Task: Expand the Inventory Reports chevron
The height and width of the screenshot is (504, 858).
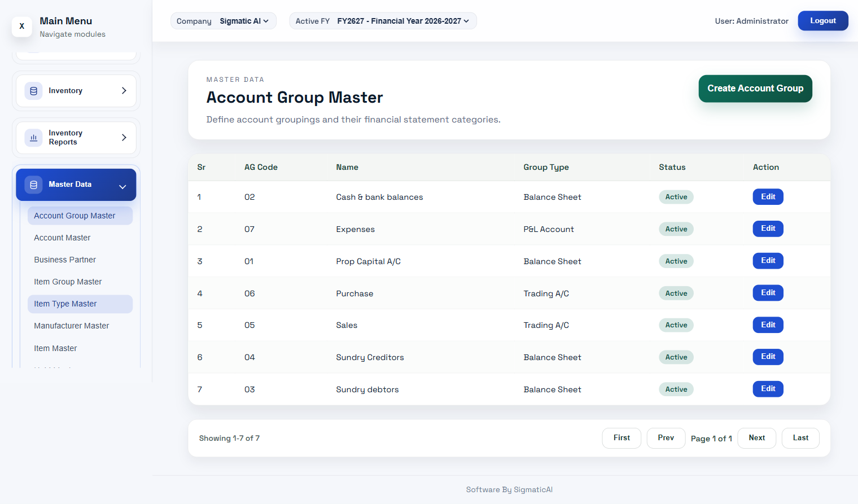Action: pos(124,138)
